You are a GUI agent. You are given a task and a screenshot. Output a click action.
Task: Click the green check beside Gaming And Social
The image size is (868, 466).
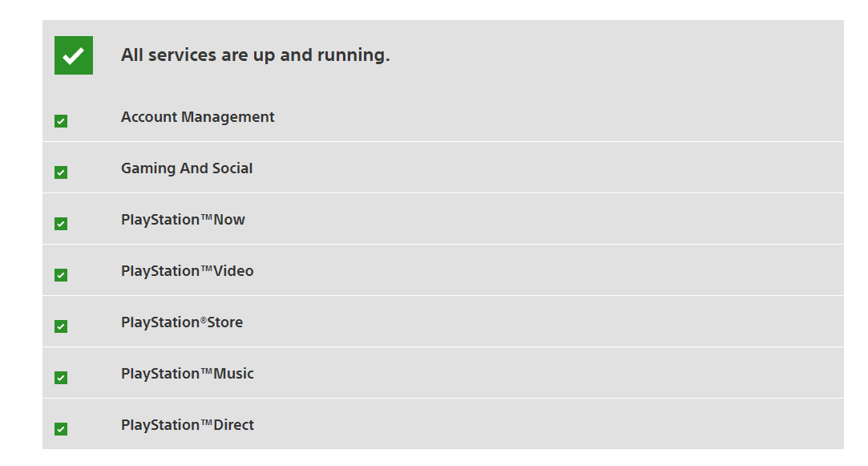click(x=61, y=172)
